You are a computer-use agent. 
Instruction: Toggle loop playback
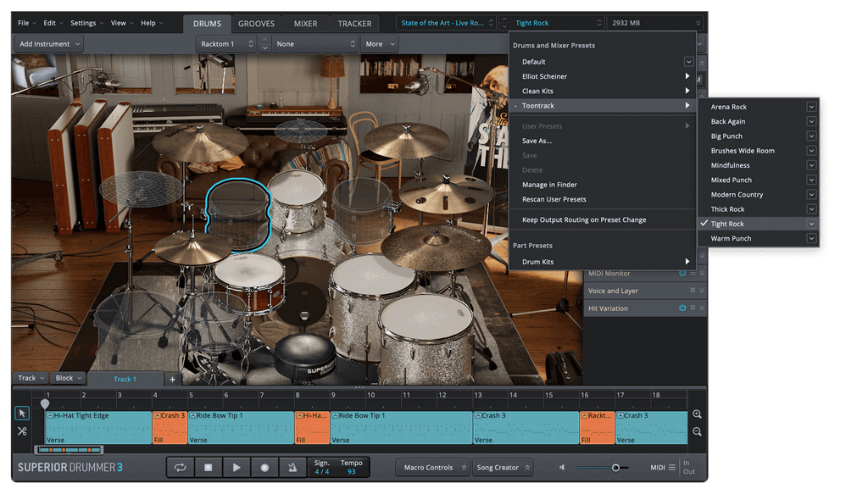point(180,468)
